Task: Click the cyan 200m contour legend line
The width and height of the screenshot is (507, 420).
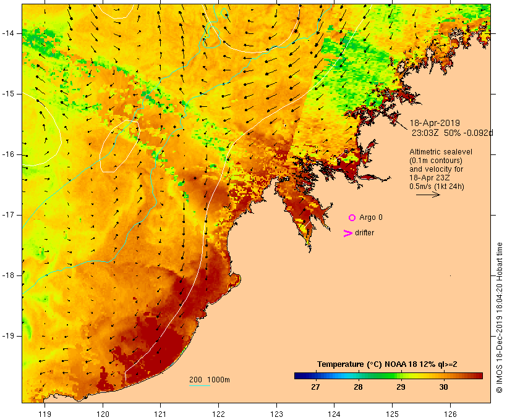Action: pyautogui.click(x=200, y=385)
